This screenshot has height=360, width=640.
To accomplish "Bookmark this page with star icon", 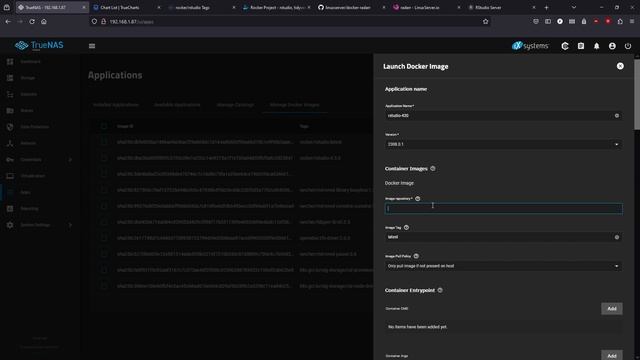I will [485, 22].
